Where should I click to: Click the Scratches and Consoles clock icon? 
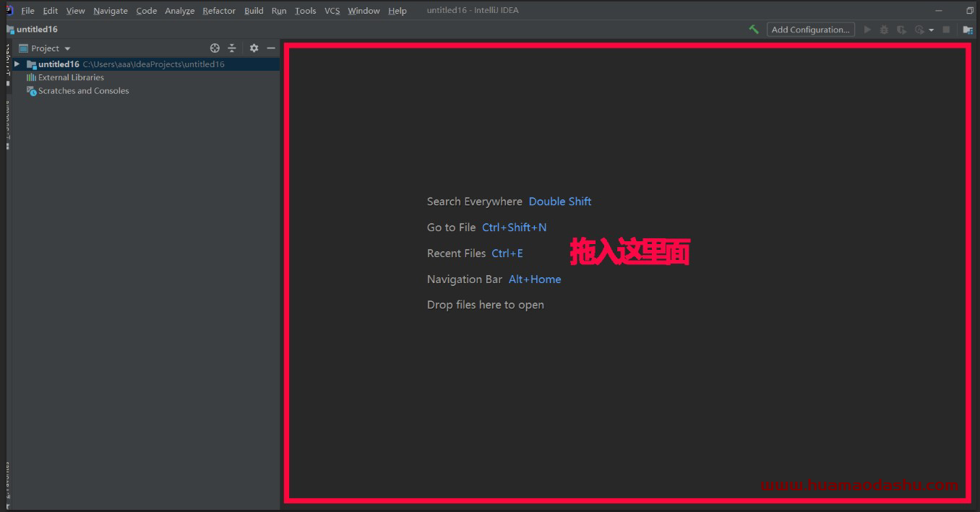(31, 91)
